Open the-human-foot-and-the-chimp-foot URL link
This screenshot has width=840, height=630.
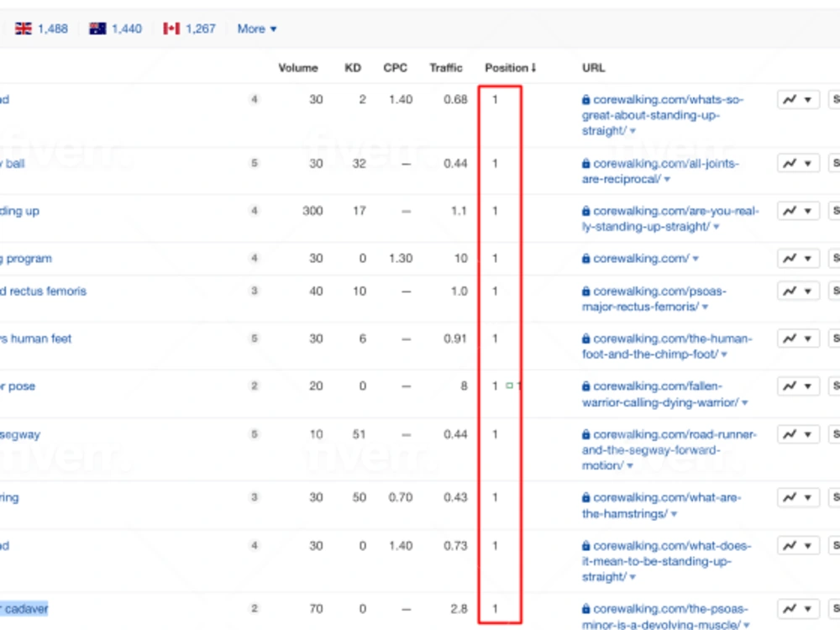point(667,347)
